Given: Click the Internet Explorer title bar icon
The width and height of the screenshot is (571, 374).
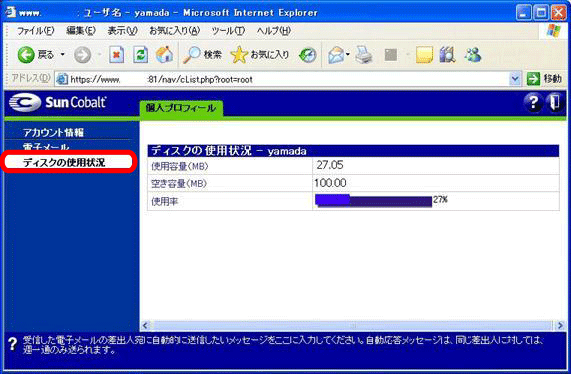Looking at the screenshot, I should coord(10,12).
